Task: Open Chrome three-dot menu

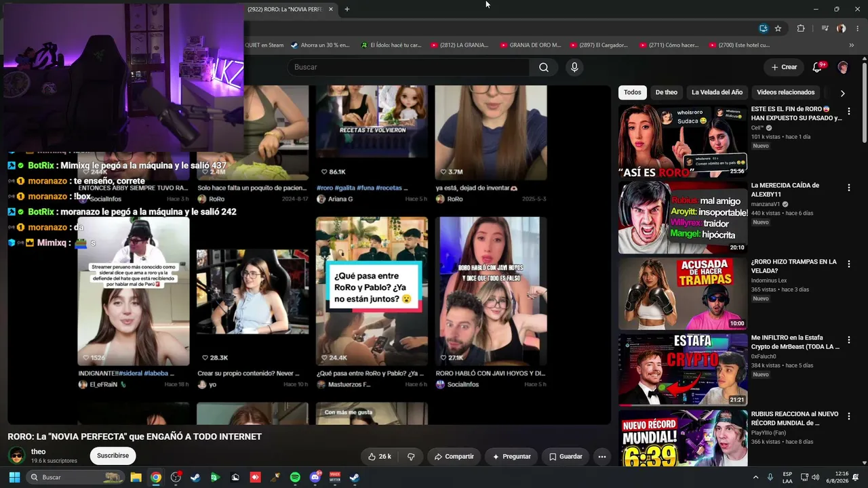Action: (856, 28)
